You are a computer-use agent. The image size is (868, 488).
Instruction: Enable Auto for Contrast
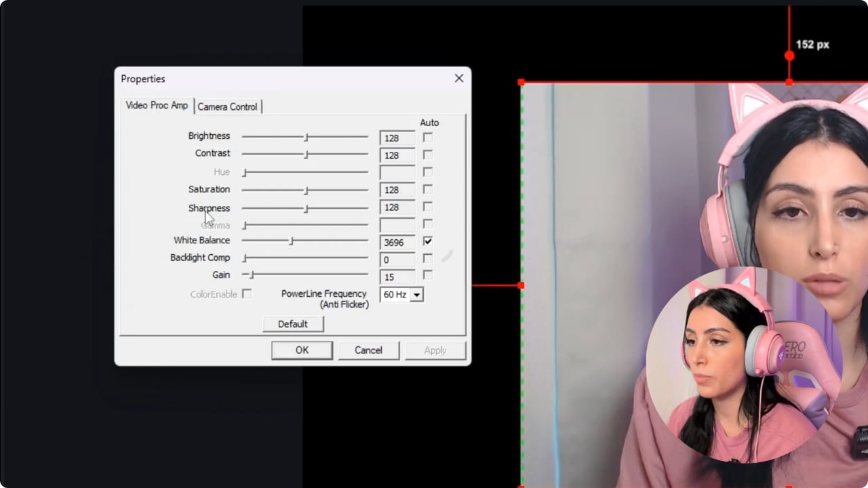[x=428, y=155]
